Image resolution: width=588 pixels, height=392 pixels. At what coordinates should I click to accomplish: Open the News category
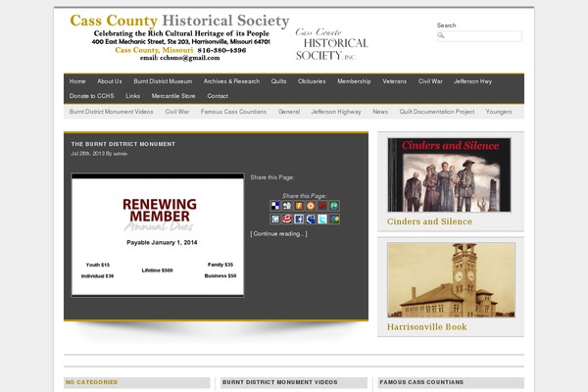[380, 112]
